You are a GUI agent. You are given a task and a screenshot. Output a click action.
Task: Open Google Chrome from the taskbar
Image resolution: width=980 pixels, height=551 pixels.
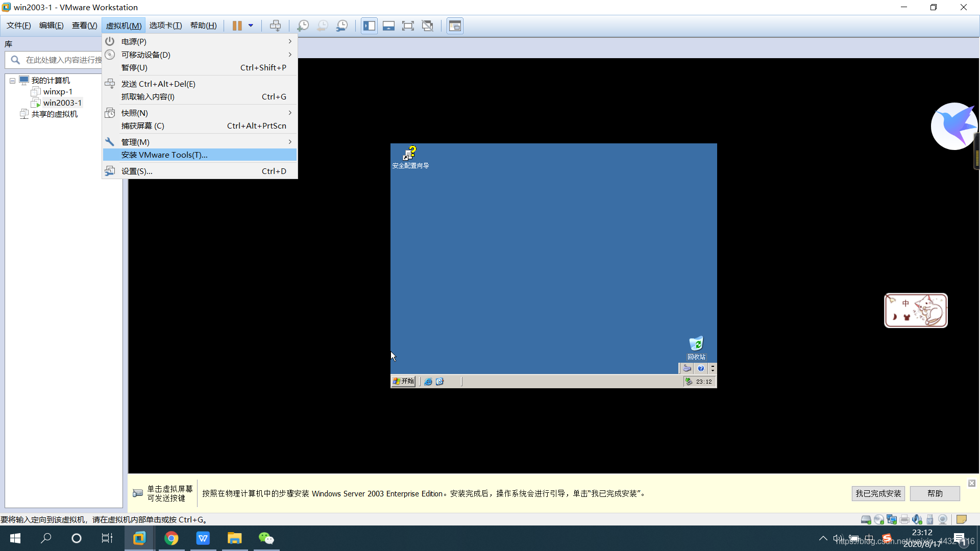click(x=171, y=538)
